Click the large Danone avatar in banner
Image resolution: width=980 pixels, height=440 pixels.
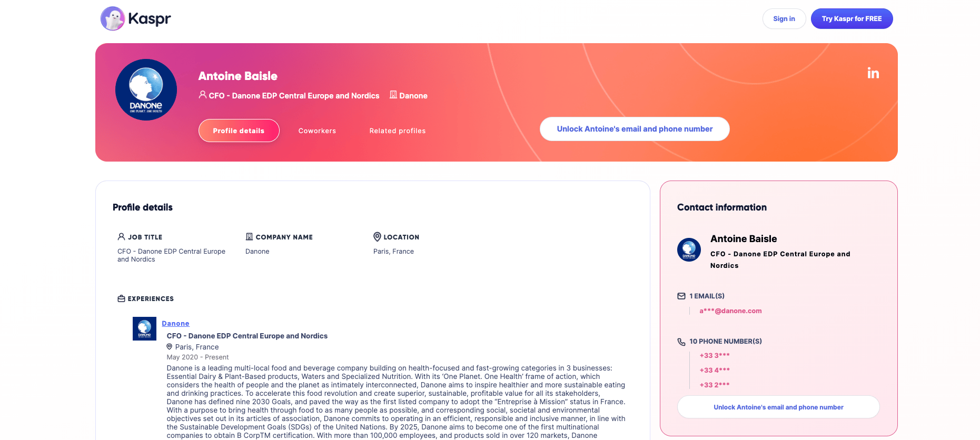(146, 89)
